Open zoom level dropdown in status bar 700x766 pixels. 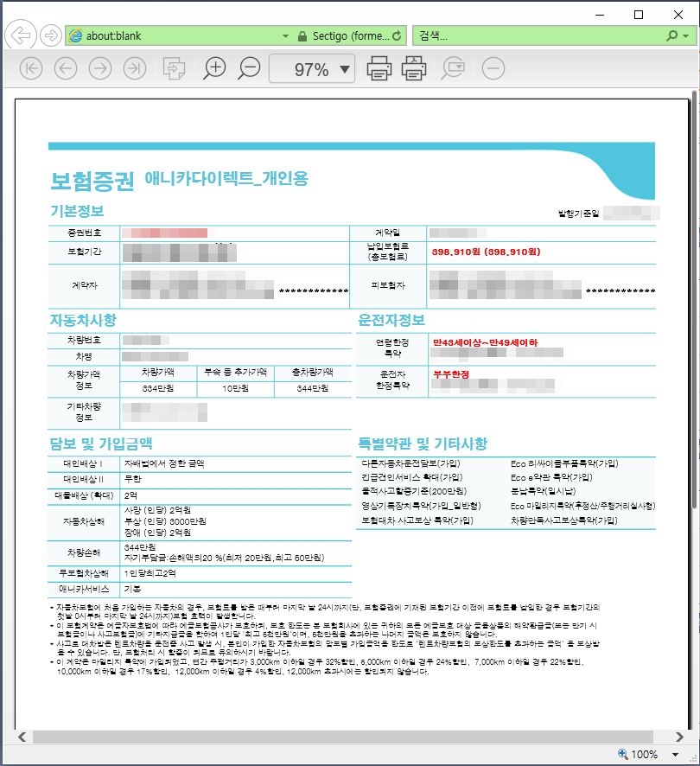tap(675, 755)
